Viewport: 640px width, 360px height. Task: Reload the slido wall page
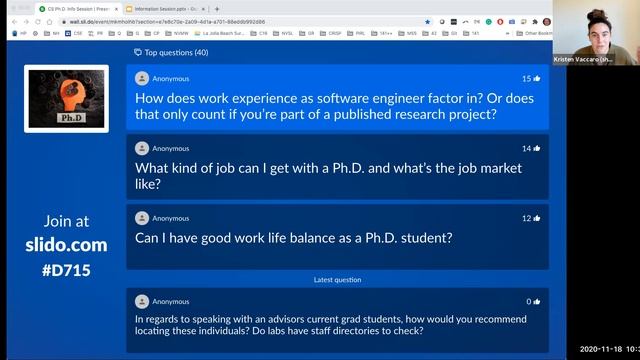pyautogui.click(x=38, y=22)
